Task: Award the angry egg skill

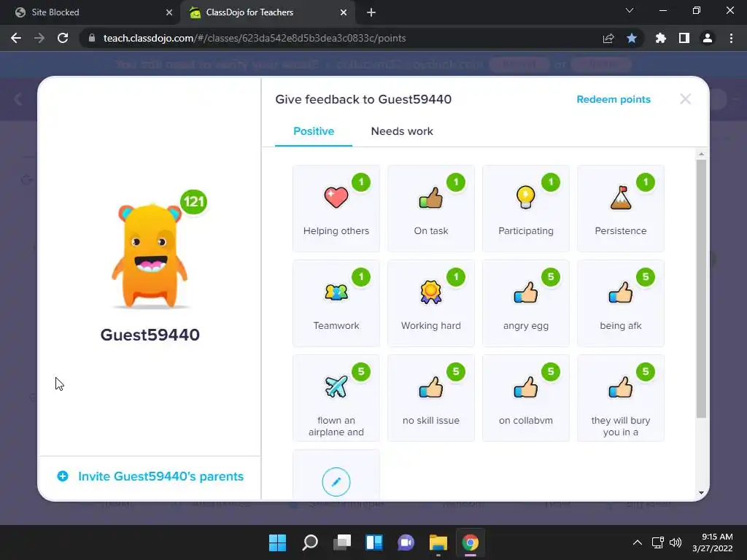Action: 525,303
